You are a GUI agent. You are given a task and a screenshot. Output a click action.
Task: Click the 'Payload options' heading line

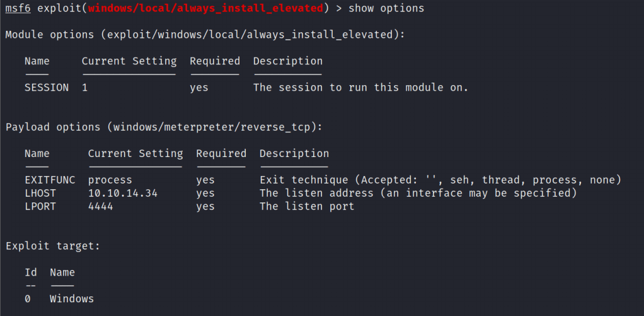pyautogui.click(x=164, y=127)
